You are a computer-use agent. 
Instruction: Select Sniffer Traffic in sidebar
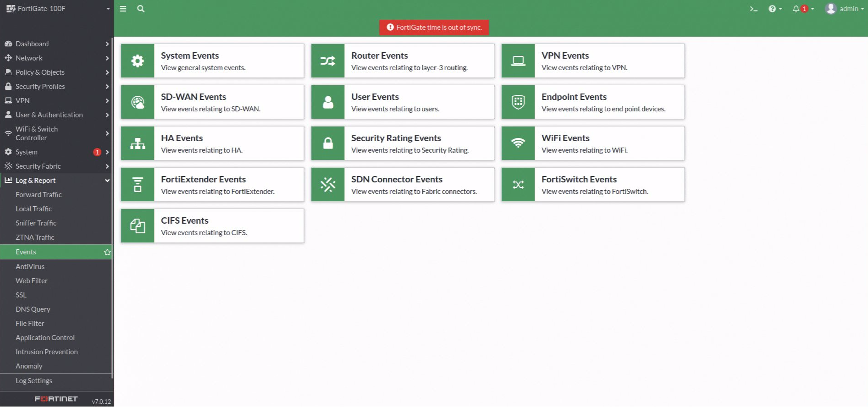36,223
